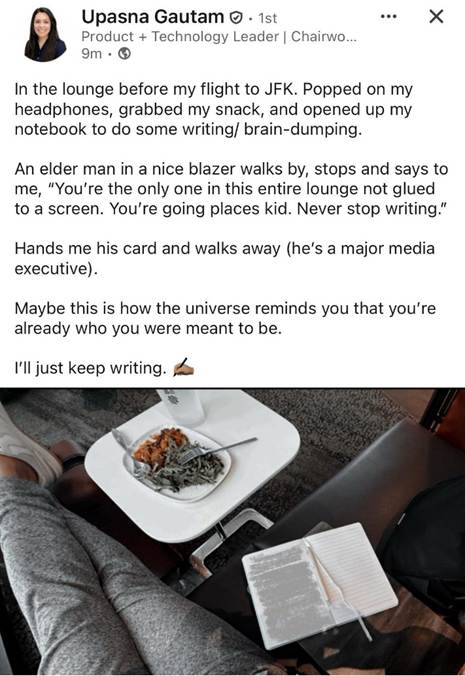Click the glass cup on white table

tap(181, 407)
